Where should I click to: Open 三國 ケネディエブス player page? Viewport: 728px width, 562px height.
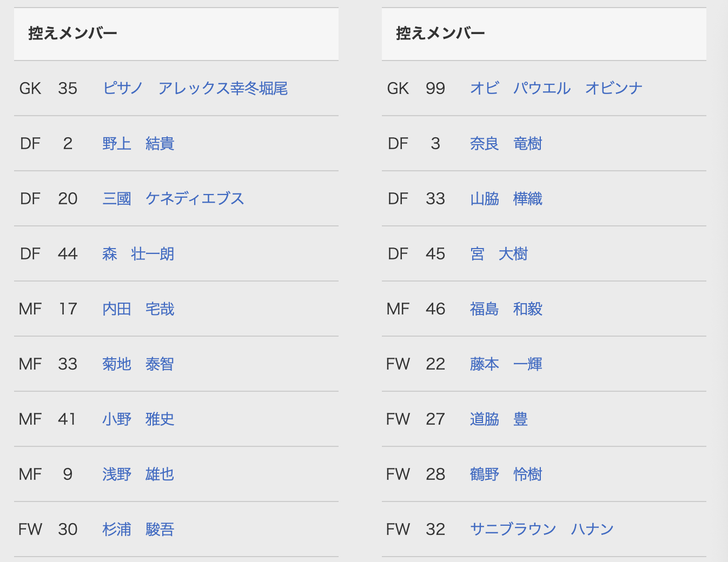click(173, 198)
